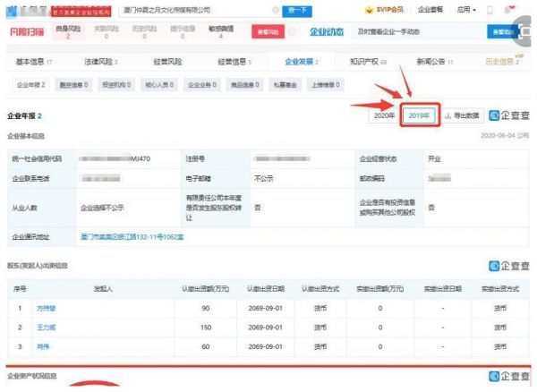Switch to the 基本信息 tab
The height and width of the screenshot is (392, 537).
tap(36, 62)
